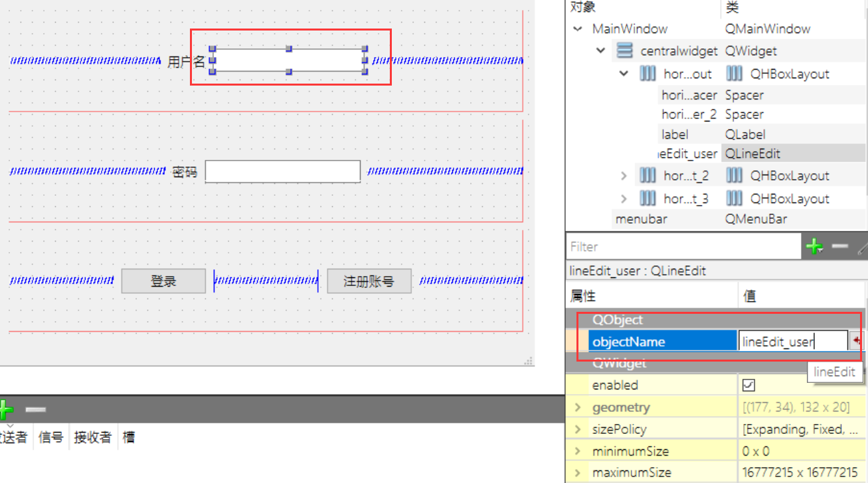The height and width of the screenshot is (483, 868).
Task: Add a dynamic property with the green plus next to Filter
Action: [814, 247]
